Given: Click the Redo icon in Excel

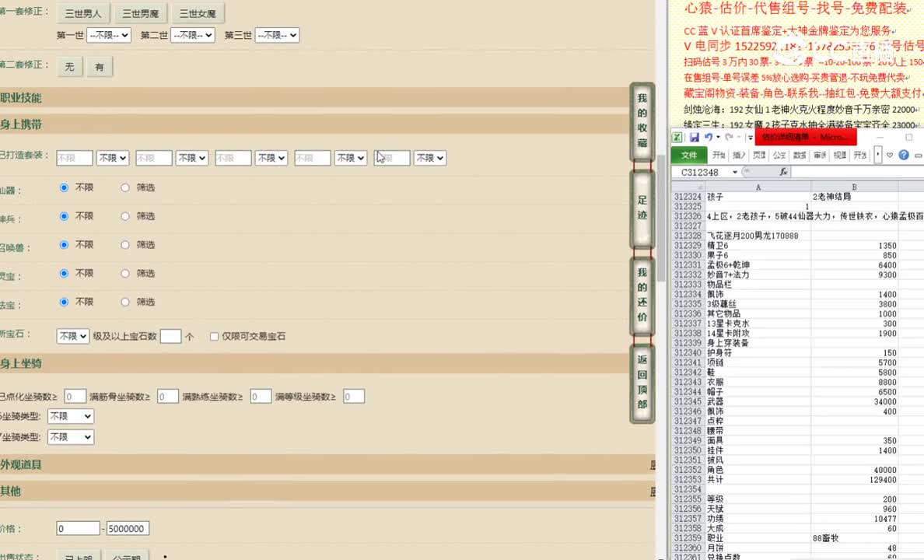Looking at the screenshot, I should 729,137.
